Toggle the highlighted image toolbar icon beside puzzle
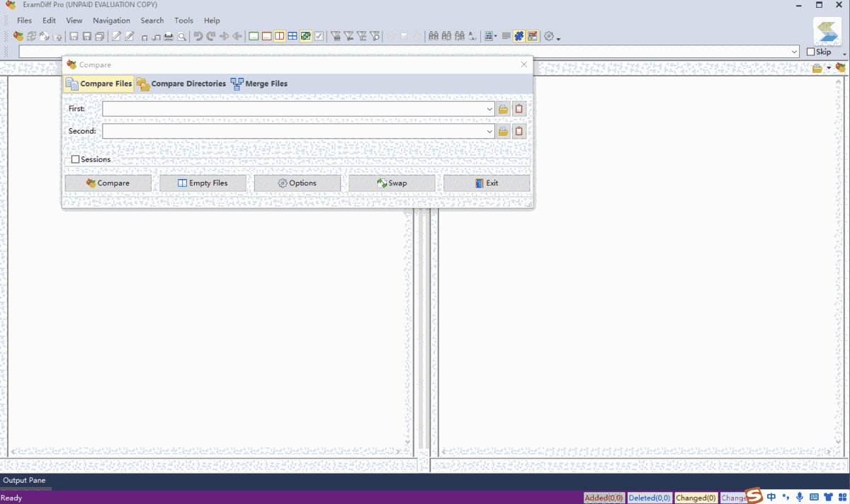The image size is (850, 504). 532,36
